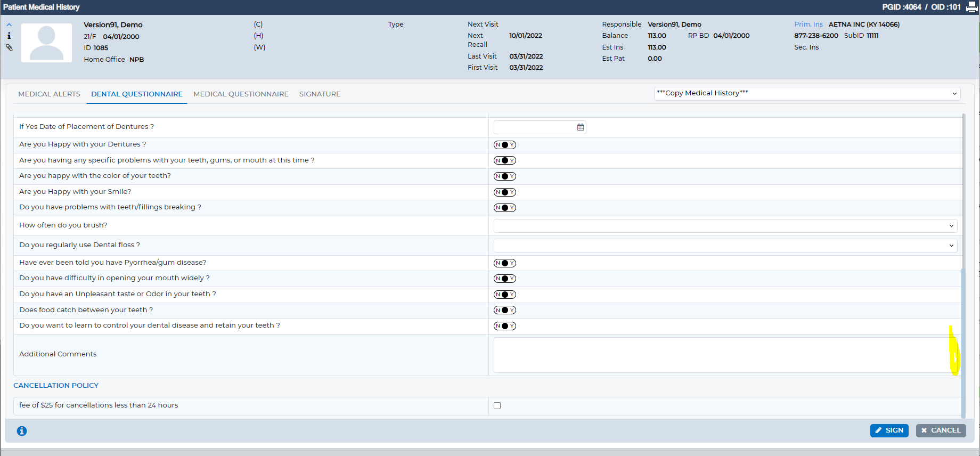This screenshot has height=456, width=980.
Task: Click the CANCEL button
Action: point(941,430)
